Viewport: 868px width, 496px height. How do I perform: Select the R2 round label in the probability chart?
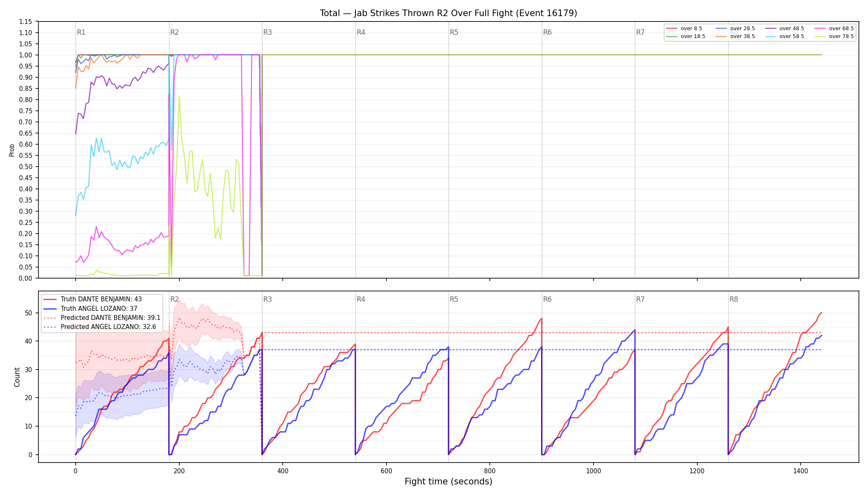(x=174, y=32)
